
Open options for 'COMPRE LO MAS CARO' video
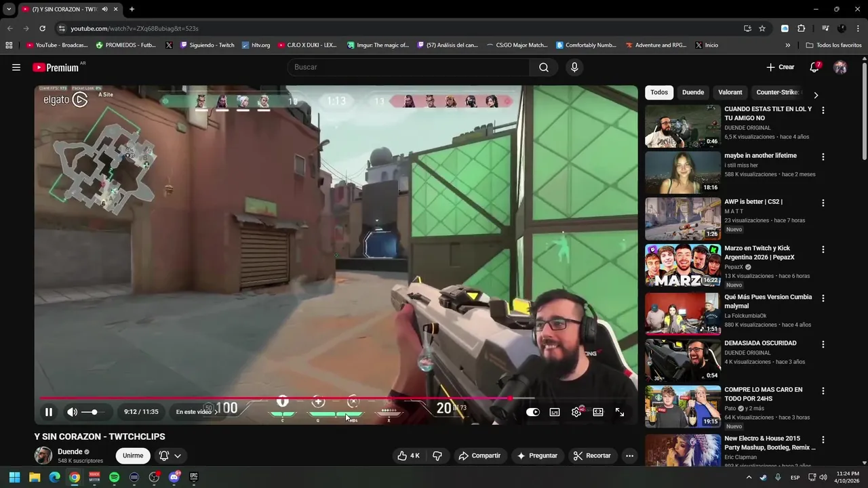823,391
